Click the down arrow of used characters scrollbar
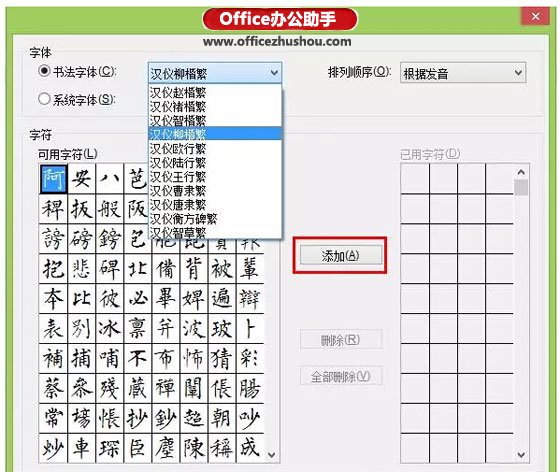The width and height of the screenshot is (560, 472). click(521, 455)
